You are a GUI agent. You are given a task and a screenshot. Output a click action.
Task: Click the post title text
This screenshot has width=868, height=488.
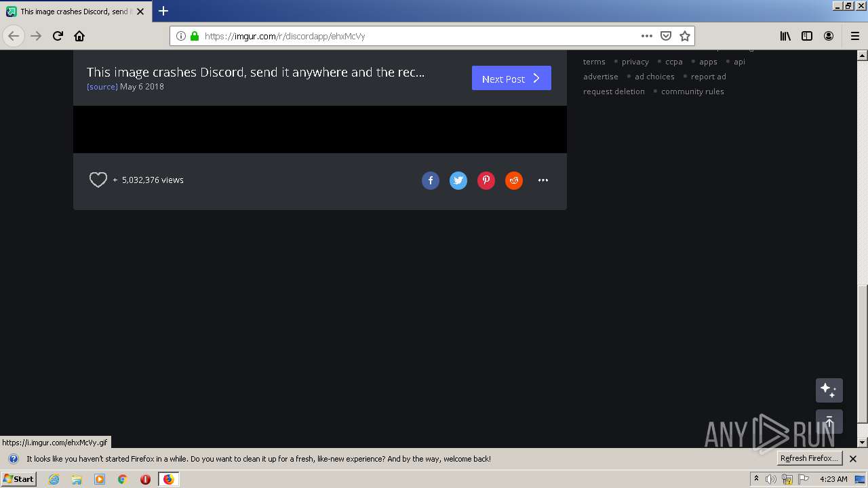point(256,72)
